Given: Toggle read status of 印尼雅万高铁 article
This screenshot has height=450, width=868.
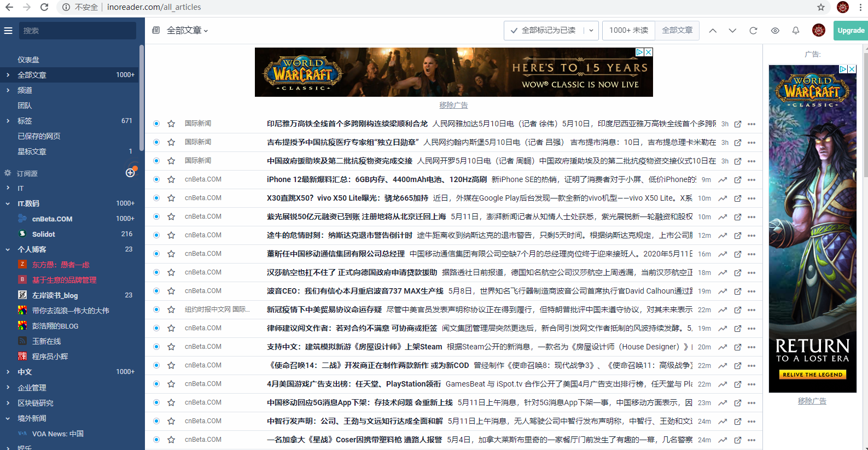Looking at the screenshot, I should tap(156, 124).
